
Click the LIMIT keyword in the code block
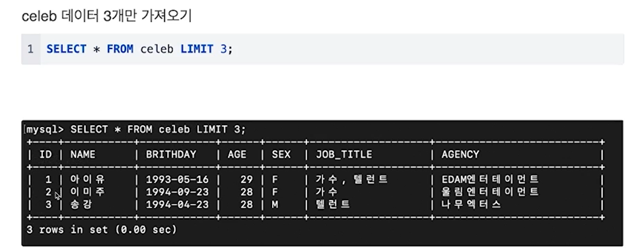click(x=197, y=50)
